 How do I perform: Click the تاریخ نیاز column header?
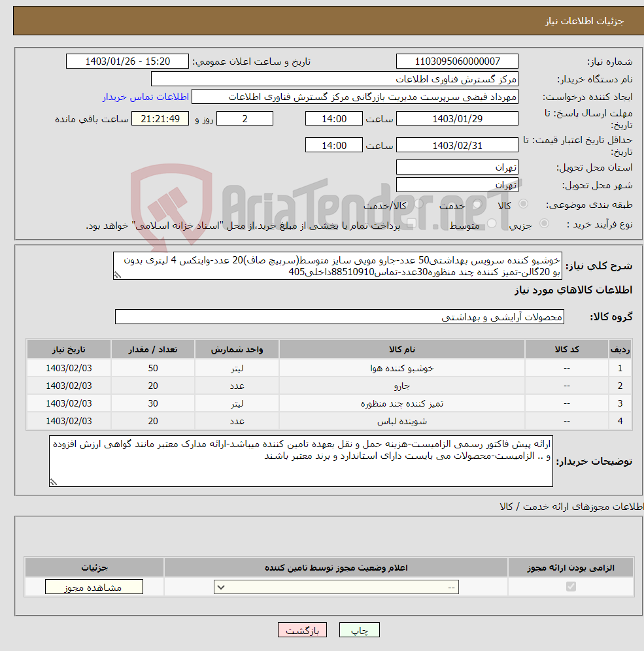point(69,349)
